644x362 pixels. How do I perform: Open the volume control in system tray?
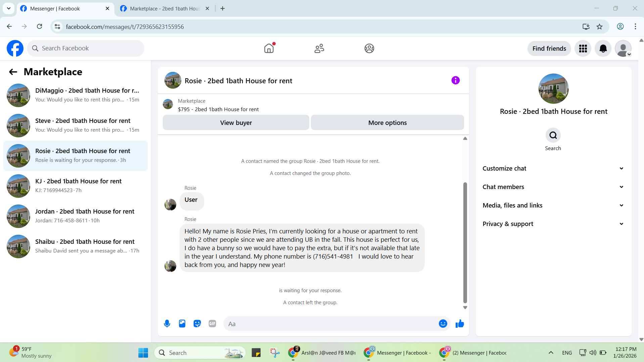[593, 353]
